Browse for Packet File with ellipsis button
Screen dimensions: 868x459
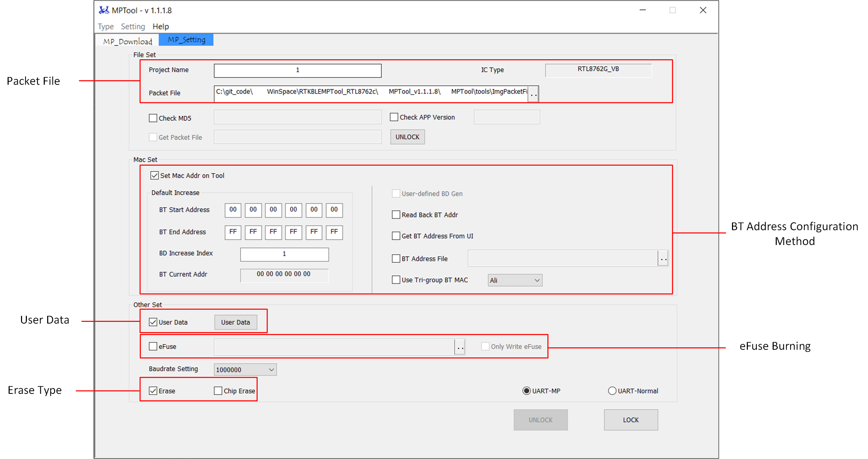[533, 94]
